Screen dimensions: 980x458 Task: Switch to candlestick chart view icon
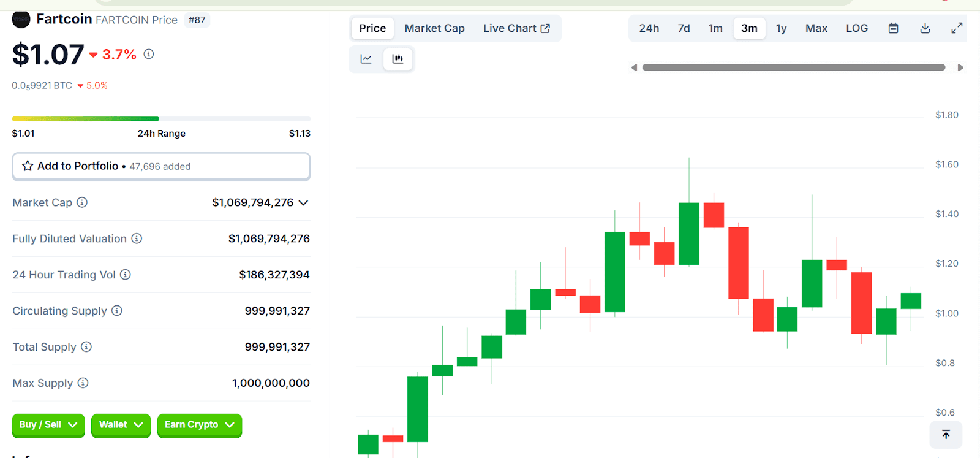click(x=398, y=59)
